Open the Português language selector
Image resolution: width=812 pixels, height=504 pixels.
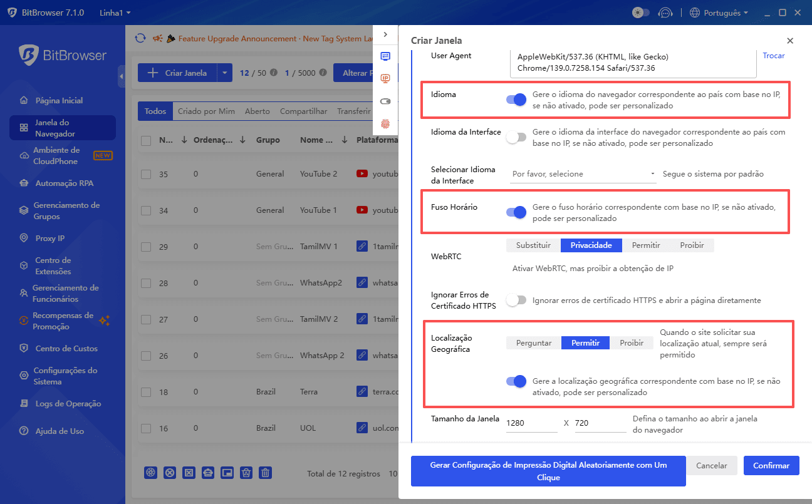pos(719,12)
